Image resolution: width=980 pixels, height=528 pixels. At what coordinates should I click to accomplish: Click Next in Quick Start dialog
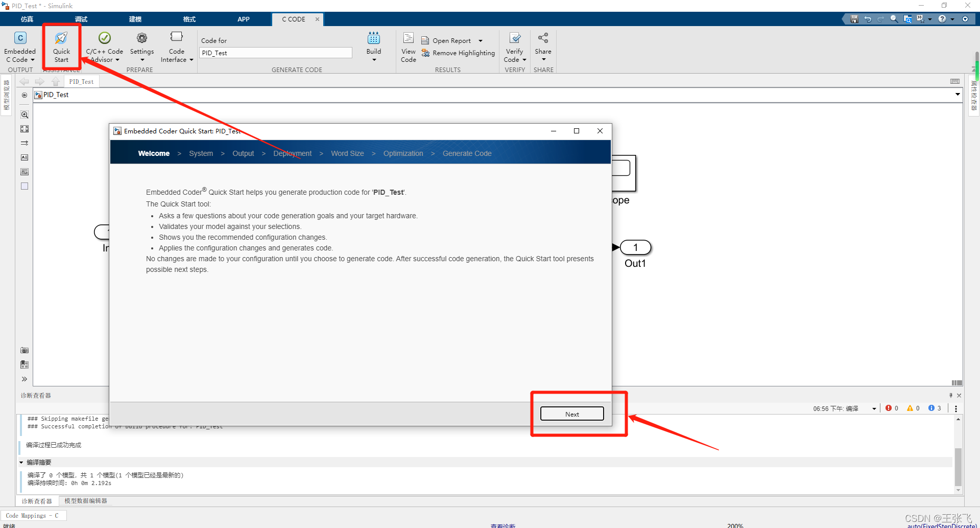(x=572, y=414)
